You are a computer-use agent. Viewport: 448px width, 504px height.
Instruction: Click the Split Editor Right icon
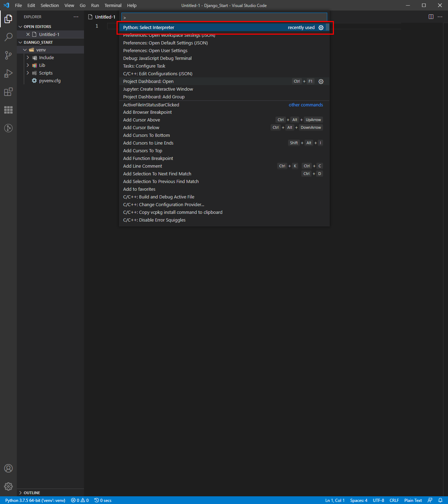[x=431, y=17]
